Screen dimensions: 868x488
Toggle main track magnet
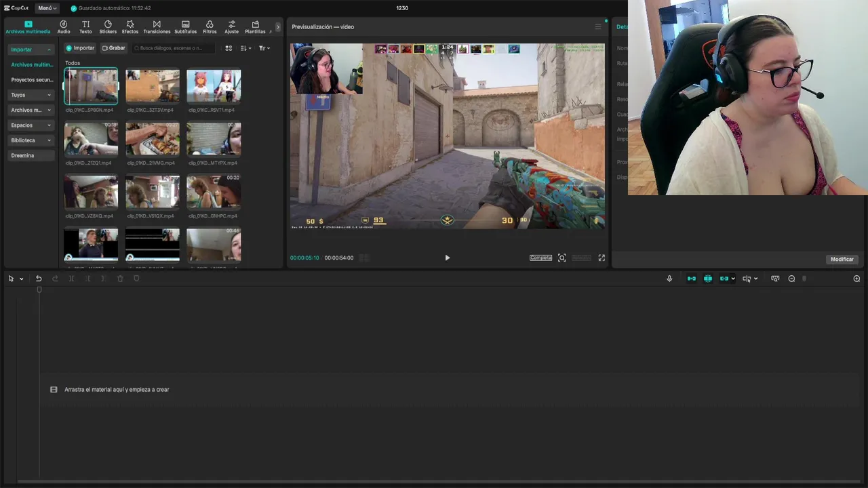pyautogui.click(x=692, y=279)
